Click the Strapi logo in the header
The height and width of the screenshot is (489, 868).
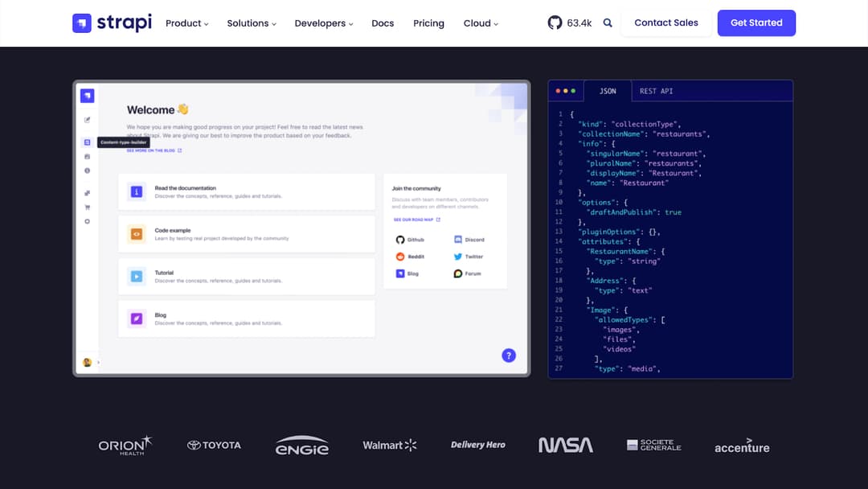tap(112, 23)
